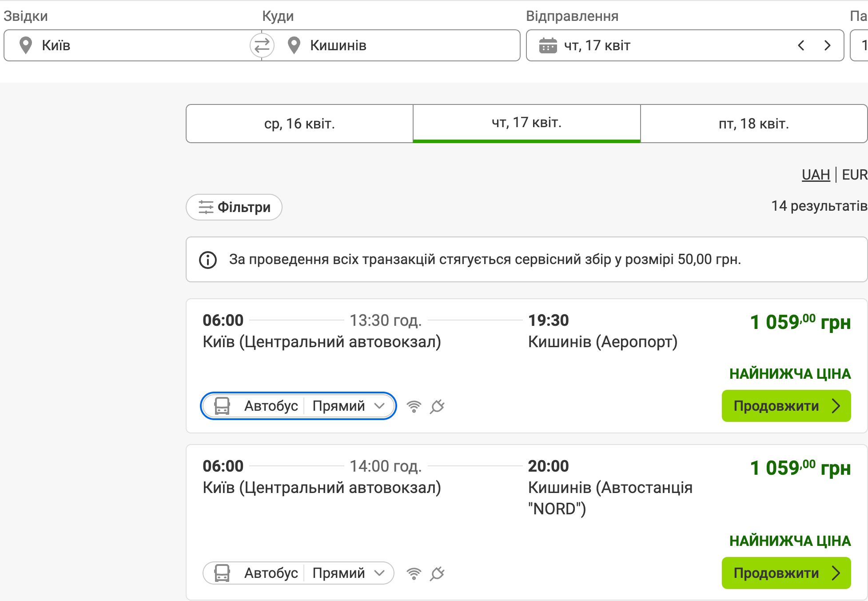This screenshot has height=601, width=868.
Task: Click Wi-Fi icon on 20:00 arrival trip
Action: (x=414, y=573)
